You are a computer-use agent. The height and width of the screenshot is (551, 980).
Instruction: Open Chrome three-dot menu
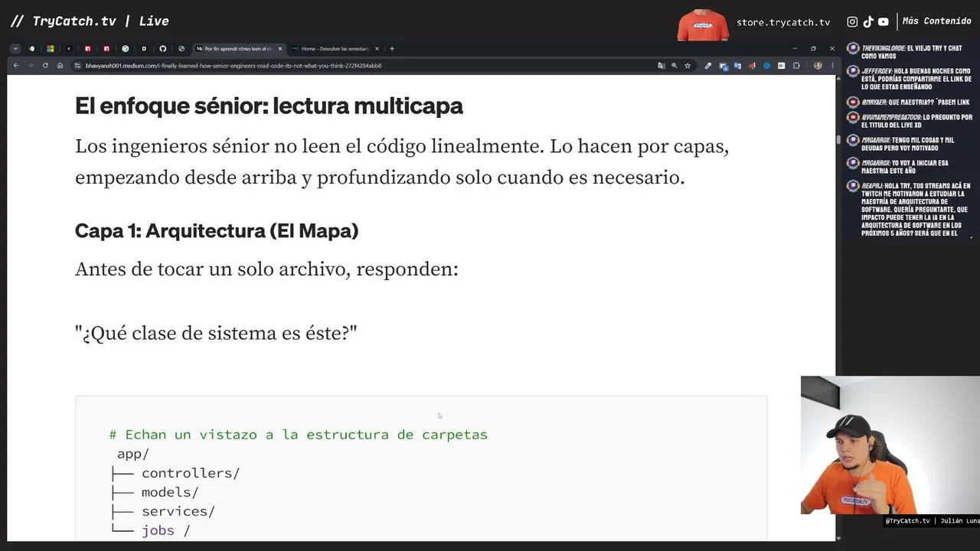pos(832,66)
